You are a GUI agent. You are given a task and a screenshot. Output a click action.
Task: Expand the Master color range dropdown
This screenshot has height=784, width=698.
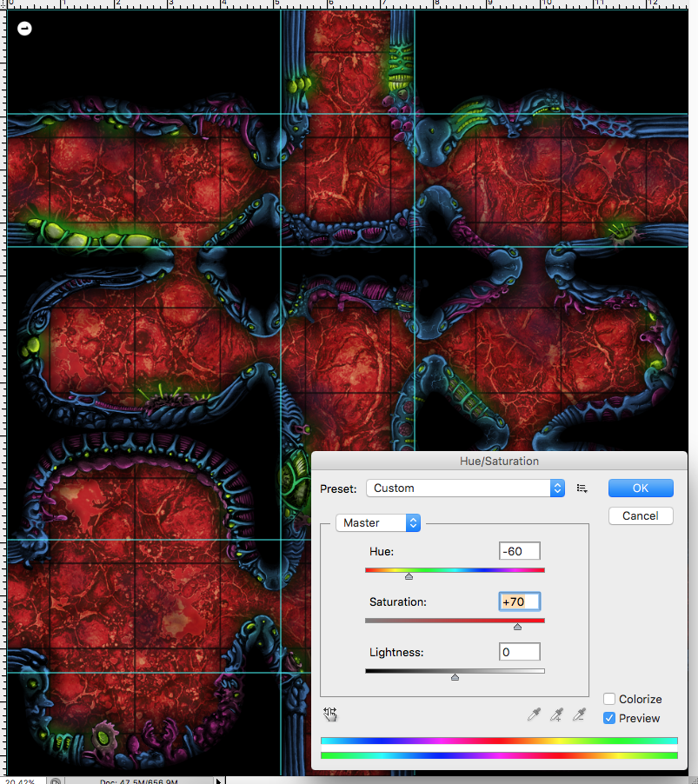[x=378, y=523]
